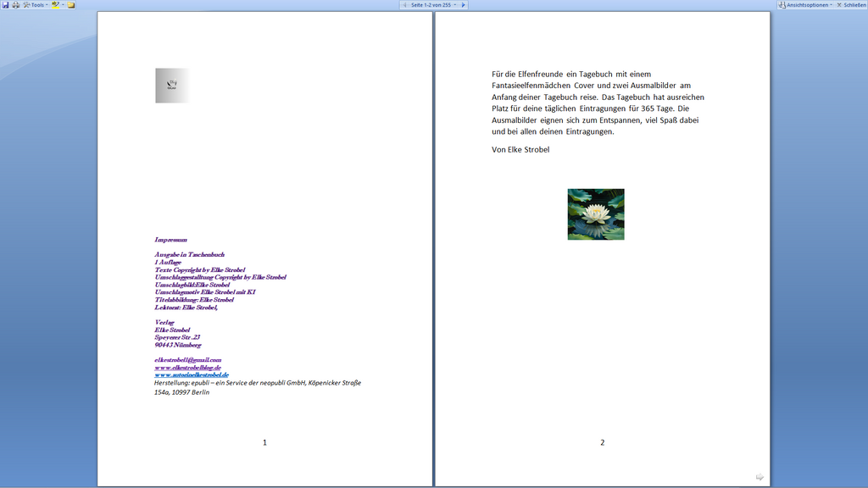Select the text highlighter tool icon
The height and width of the screenshot is (488, 868).
coord(55,4)
